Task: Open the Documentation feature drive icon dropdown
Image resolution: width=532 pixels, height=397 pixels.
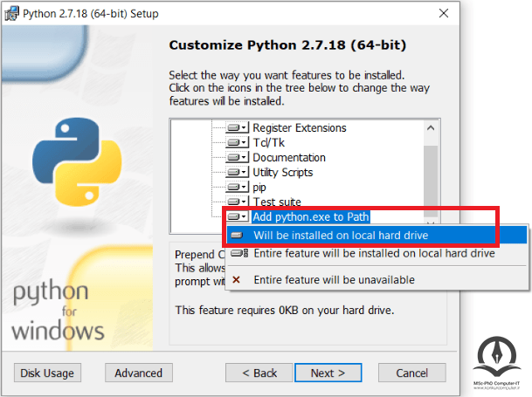Action: (237, 157)
